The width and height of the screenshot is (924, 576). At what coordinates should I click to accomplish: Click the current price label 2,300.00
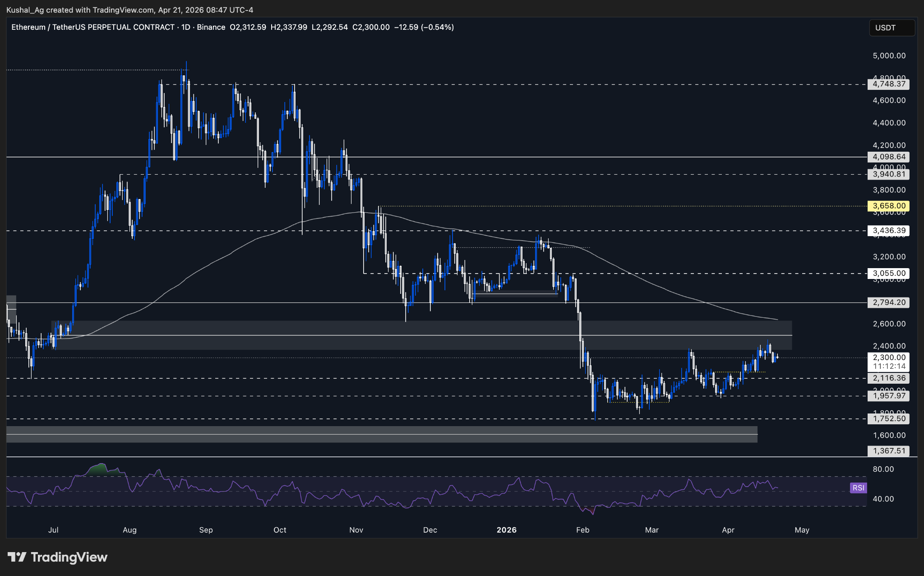(x=888, y=357)
